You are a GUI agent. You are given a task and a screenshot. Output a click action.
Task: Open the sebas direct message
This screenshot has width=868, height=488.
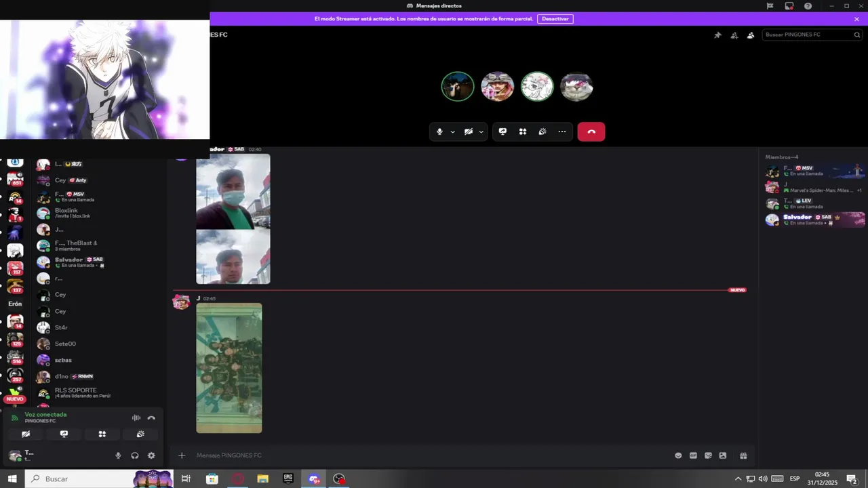(98, 360)
